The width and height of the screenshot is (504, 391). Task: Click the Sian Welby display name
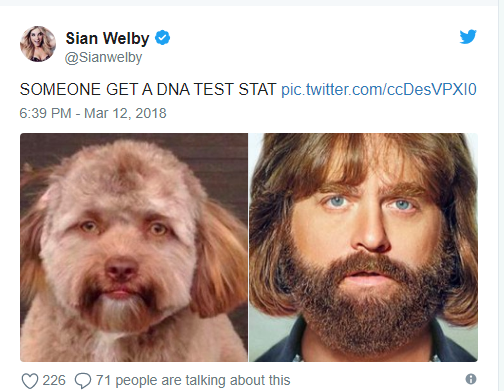pos(107,38)
